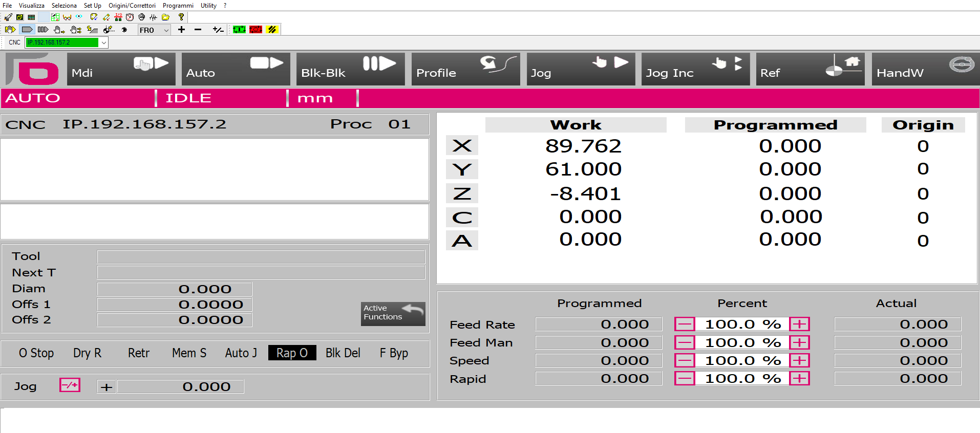Open the Set Up menu

(x=93, y=5)
